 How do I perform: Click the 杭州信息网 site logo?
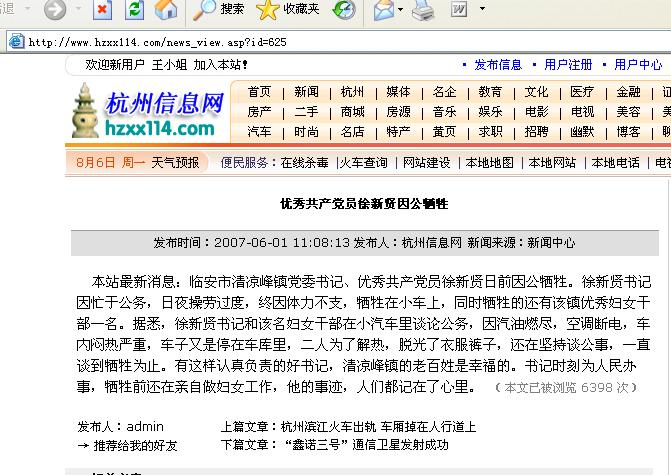(149, 112)
